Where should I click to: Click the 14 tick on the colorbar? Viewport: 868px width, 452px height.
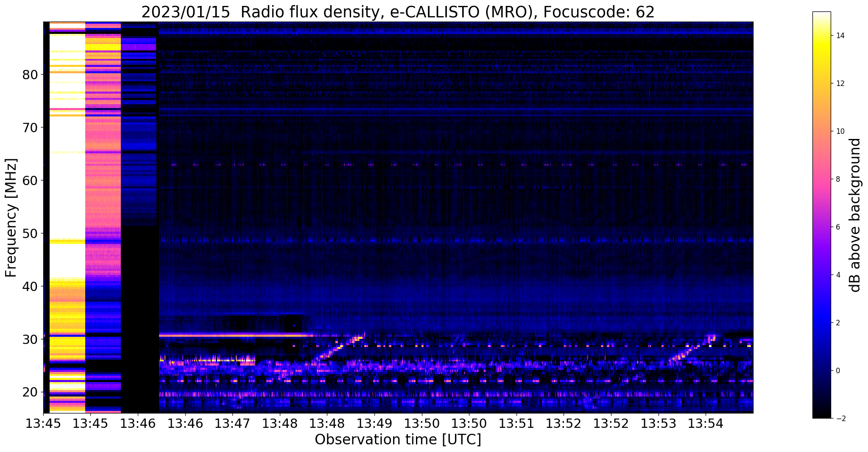tap(840, 36)
